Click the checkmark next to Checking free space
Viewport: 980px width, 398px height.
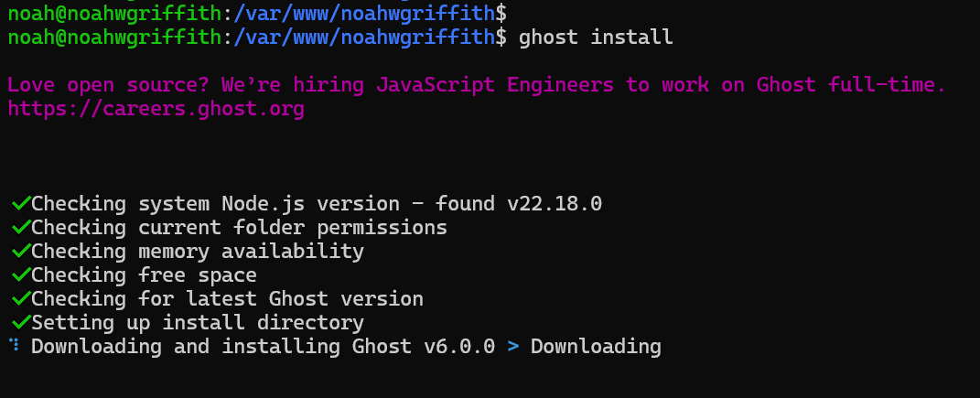[21, 274]
